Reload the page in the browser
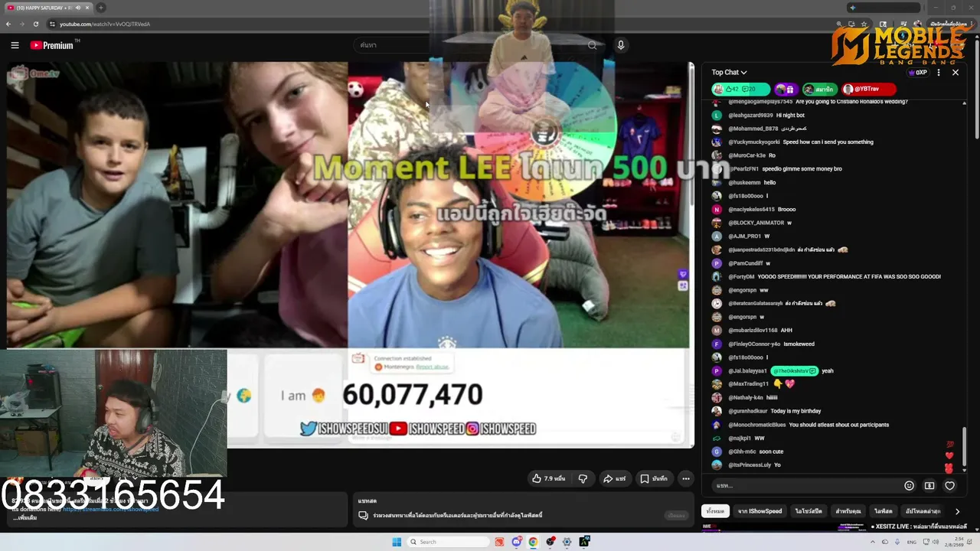 tap(35, 24)
